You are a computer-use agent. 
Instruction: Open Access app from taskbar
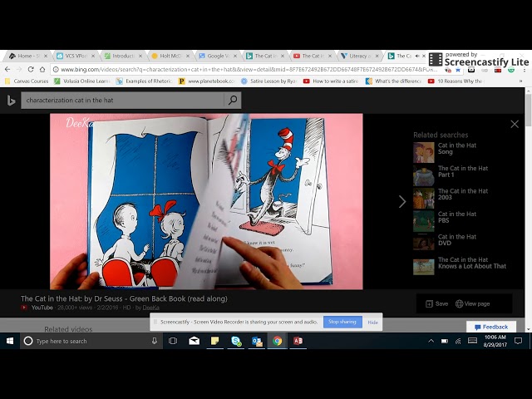pyautogui.click(x=298, y=341)
